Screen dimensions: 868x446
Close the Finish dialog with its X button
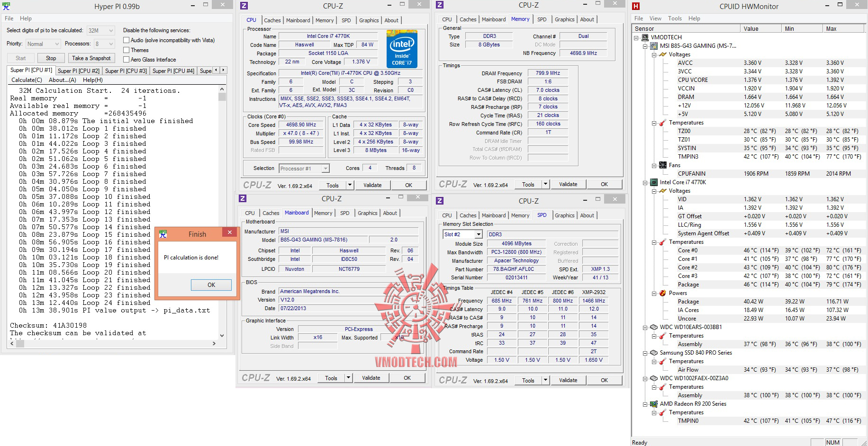(229, 232)
